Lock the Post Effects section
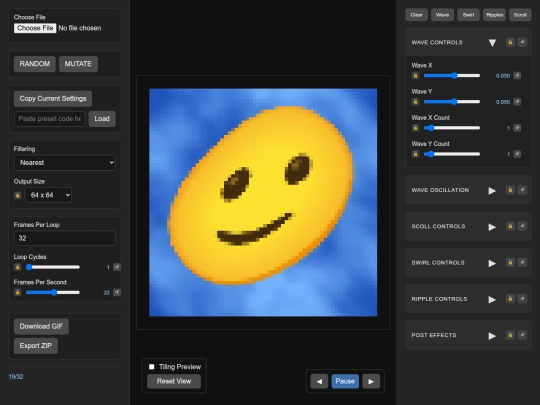540x405 pixels. click(510, 335)
